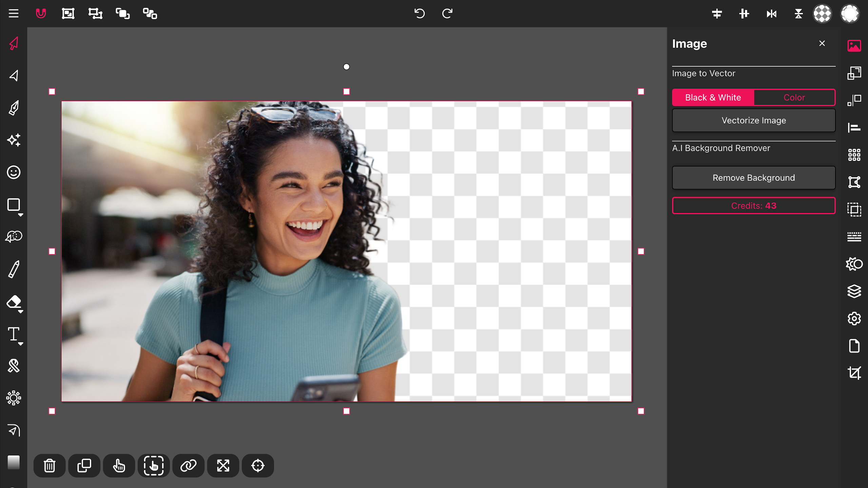Expand the text tool dropdown arrow

21,344
